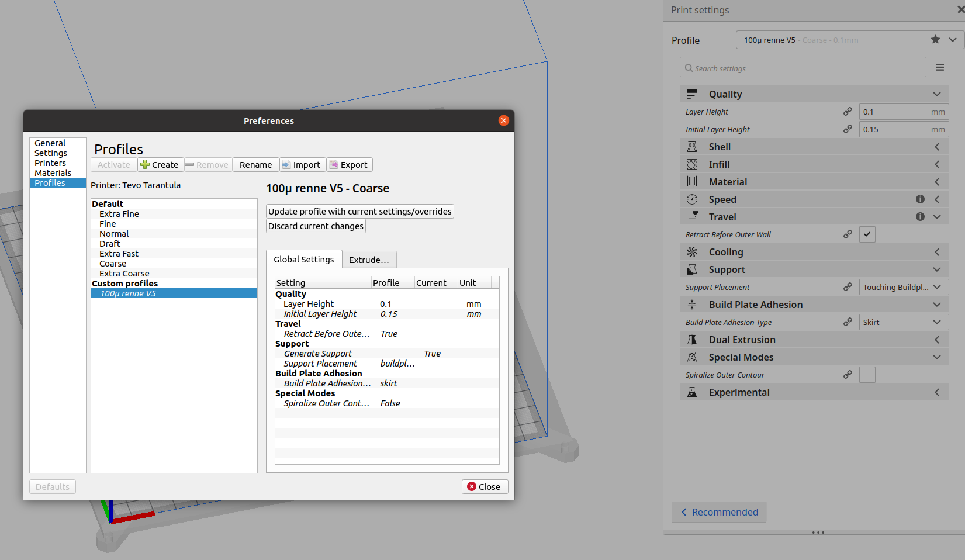
Task: Click Discard current changes button
Action: click(316, 226)
